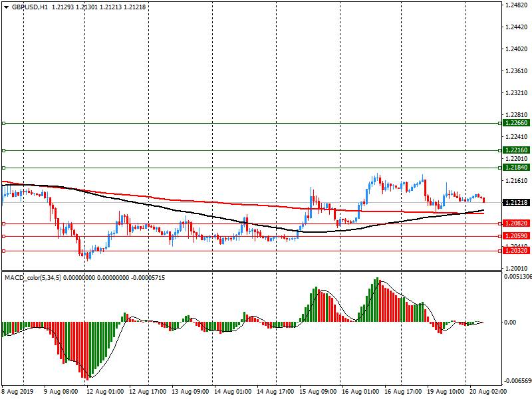Click the GBPUSD,H1 chart title text

point(30,7)
